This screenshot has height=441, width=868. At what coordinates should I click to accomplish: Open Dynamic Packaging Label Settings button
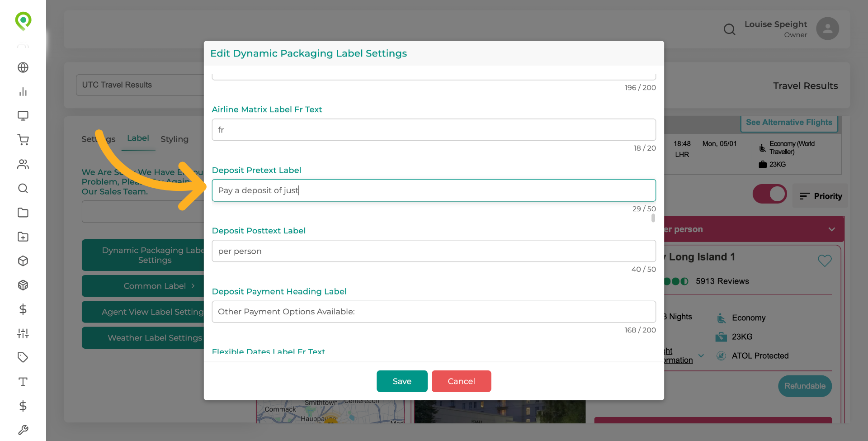coord(143,255)
